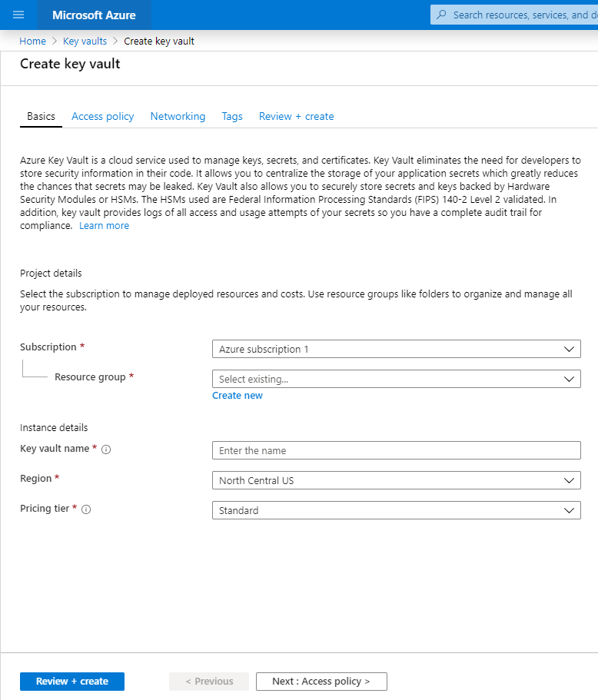Image resolution: width=598 pixels, height=700 pixels.
Task: Click the Microsoft Azure logo text
Action: 94,15
